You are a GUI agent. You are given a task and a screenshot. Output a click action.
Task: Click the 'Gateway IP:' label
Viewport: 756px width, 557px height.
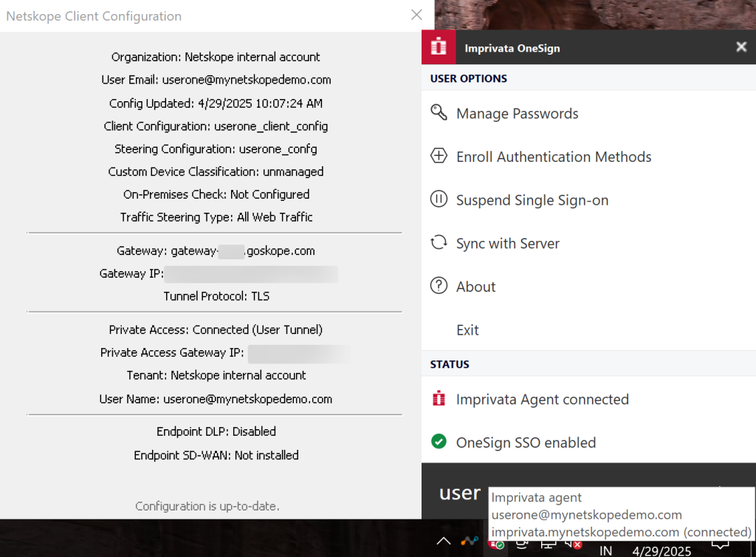pyautogui.click(x=131, y=273)
